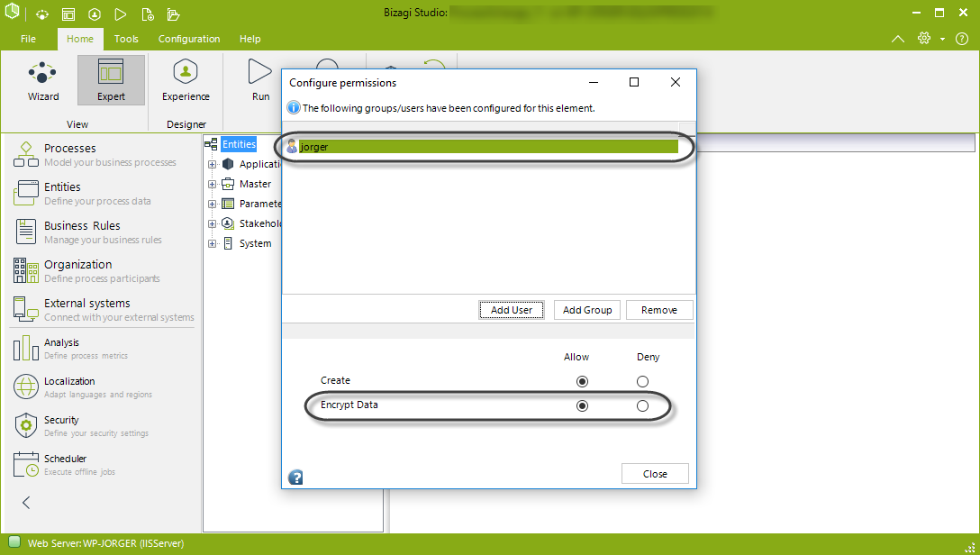The height and width of the screenshot is (555, 980).
Task: Select the System tree item
Action: click(x=255, y=243)
